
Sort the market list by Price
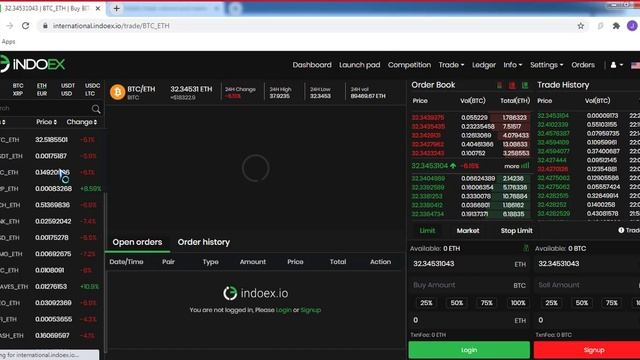[x=47, y=122]
